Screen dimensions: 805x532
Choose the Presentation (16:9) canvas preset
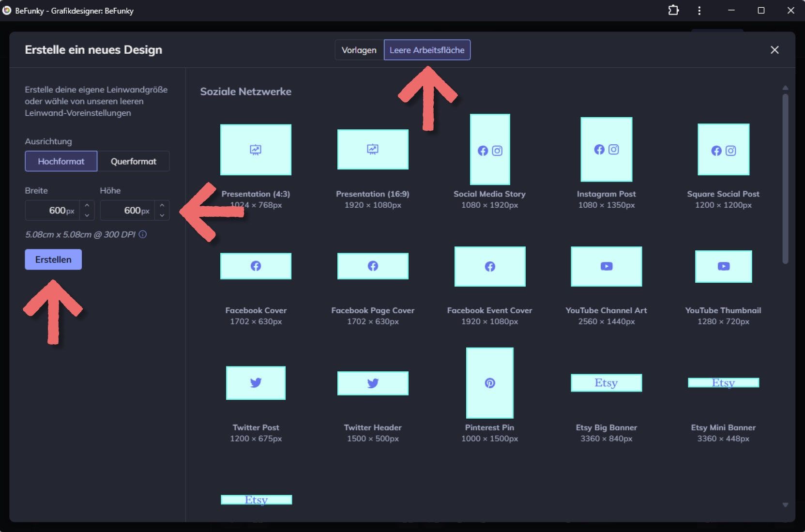[373, 149]
